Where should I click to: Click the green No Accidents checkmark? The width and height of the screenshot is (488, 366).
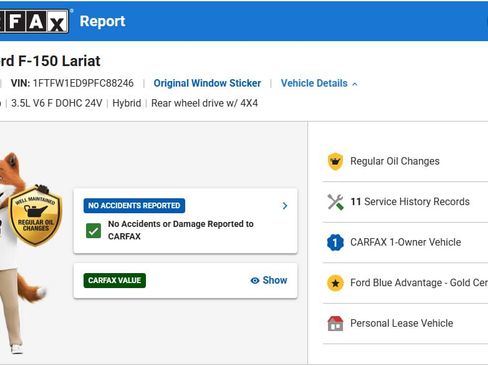click(x=93, y=230)
